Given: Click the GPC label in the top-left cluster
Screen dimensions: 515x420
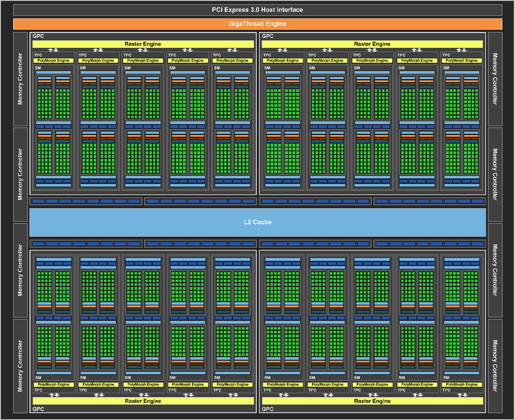Looking at the screenshot, I should [38, 36].
